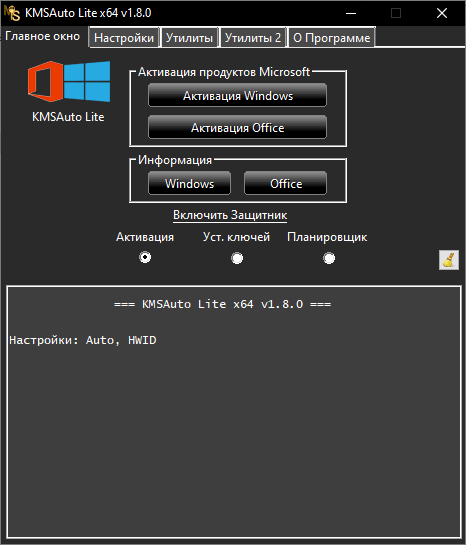Open the Утилиты tab
Viewport: 466px width, 545px height.
click(189, 38)
